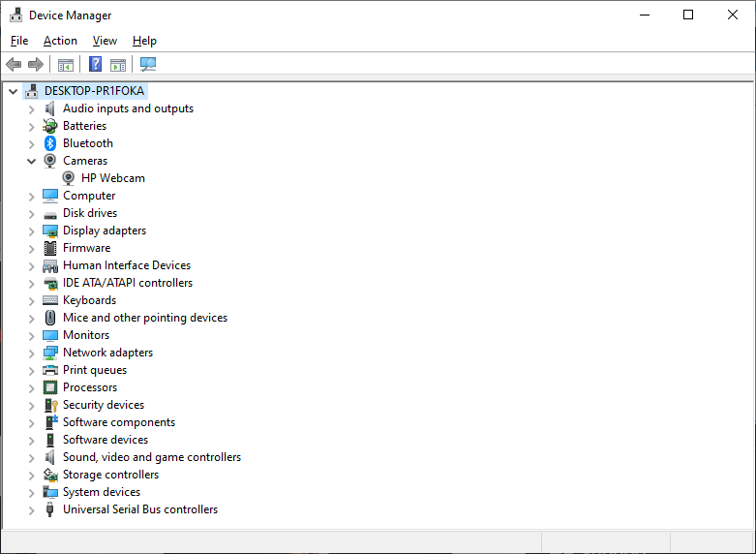This screenshot has height=554, width=756.
Task: Select the HP Webcam device label
Action: tap(113, 178)
